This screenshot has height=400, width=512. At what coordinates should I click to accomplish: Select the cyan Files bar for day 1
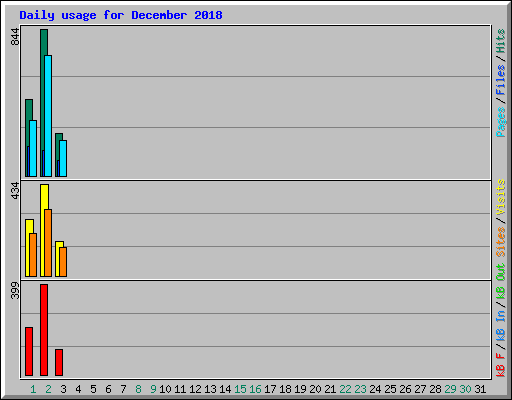[x=33, y=148]
